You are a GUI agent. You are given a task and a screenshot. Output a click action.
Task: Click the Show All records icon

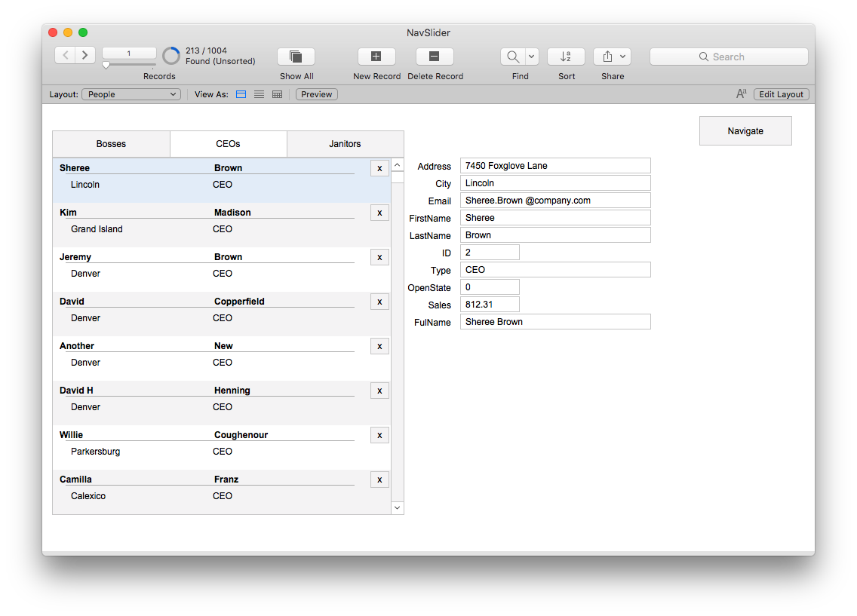click(296, 57)
